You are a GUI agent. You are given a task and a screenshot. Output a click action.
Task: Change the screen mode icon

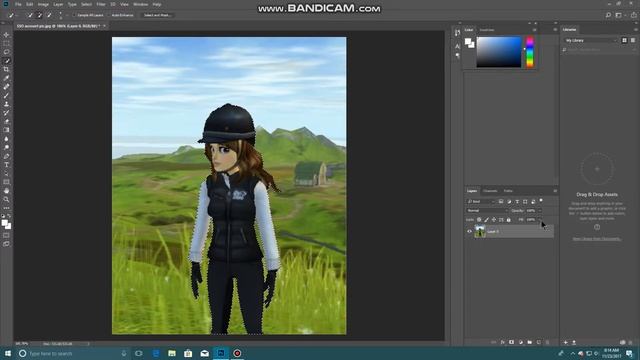6,244
